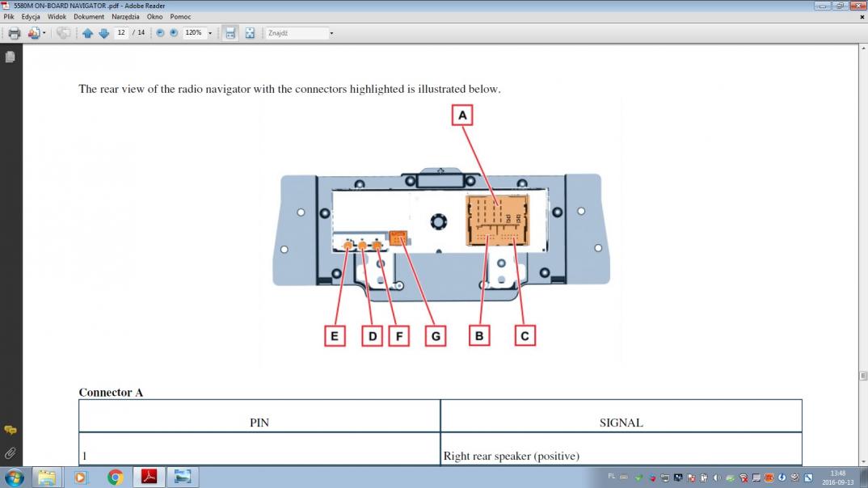The width and height of the screenshot is (868, 488).
Task: Open Google Chrome from taskbar
Action: 115,477
